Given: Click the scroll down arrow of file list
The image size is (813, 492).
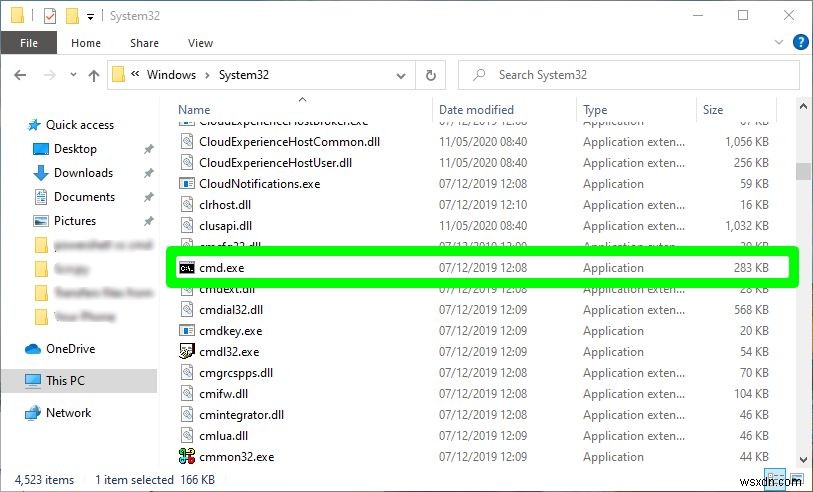Looking at the screenshot, I should [803, 459].
